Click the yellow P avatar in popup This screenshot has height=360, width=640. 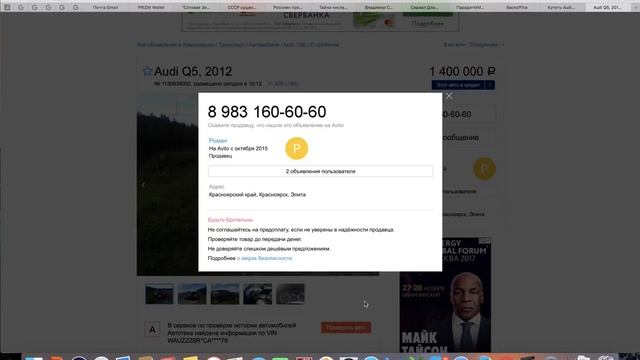point(297,148)
